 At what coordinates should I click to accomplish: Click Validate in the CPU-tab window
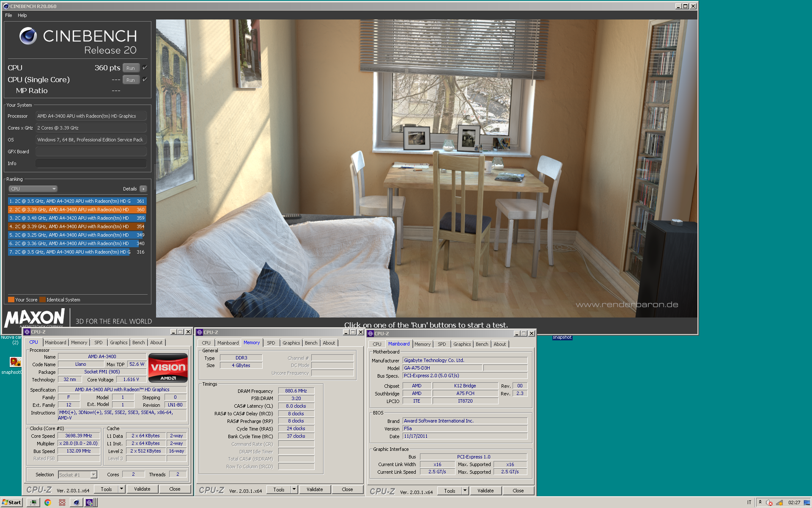142,489
